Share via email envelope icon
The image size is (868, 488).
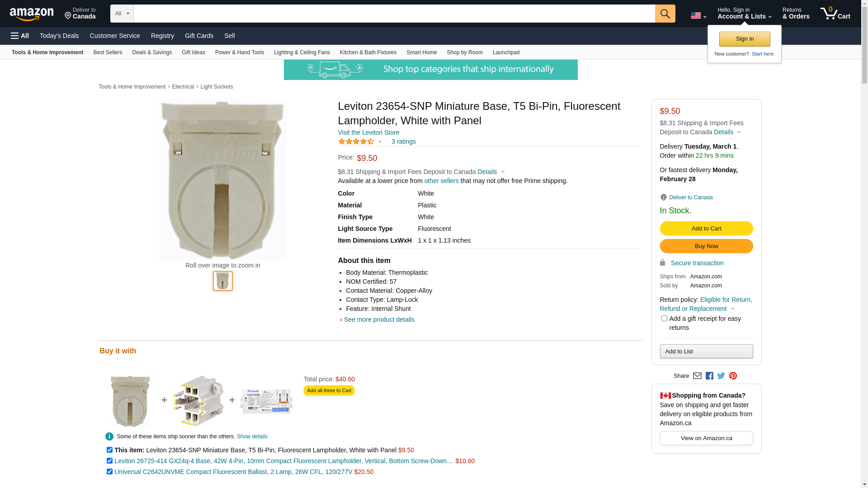(697, 376)
